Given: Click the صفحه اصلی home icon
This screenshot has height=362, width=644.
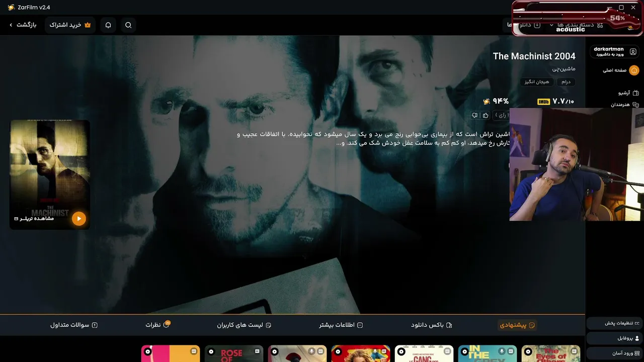Looking at the screenshot, I should [x=634, y=70].
